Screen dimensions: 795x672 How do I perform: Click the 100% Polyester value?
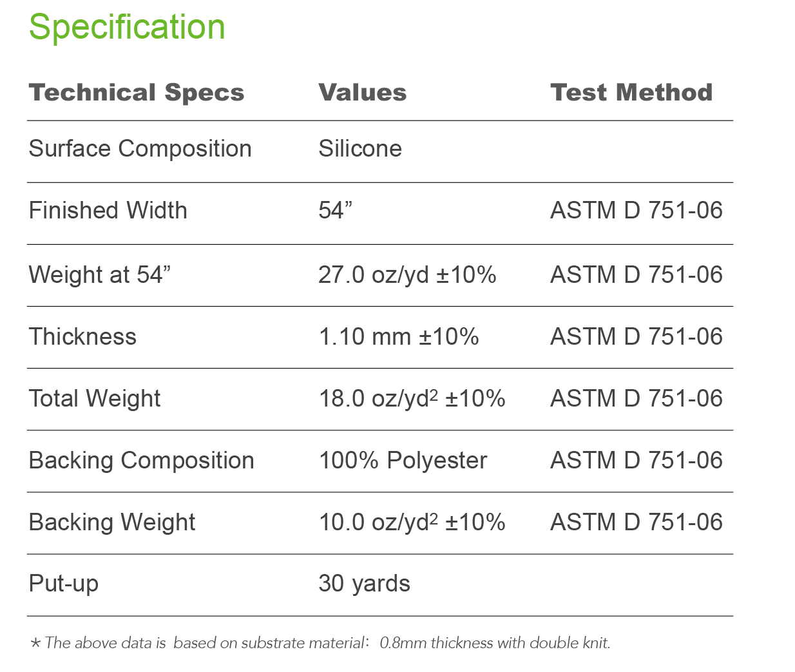(403, 461)
